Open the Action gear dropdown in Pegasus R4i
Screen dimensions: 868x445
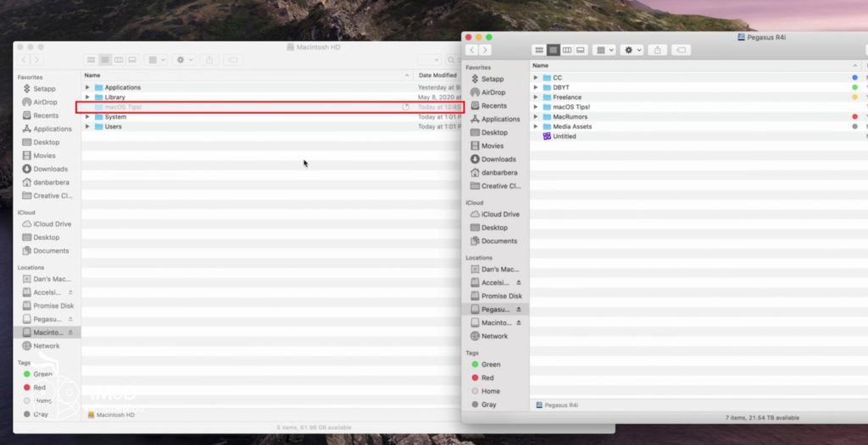coord(632,50)
